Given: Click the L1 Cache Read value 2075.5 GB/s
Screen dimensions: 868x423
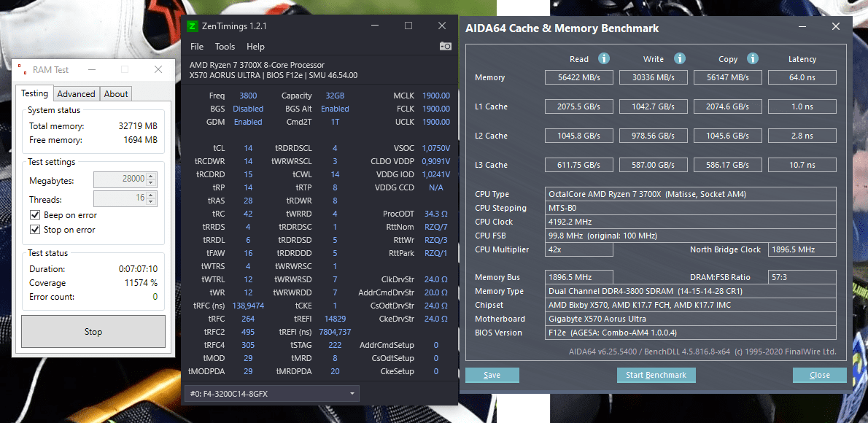Looking at the screenshot, I should (x=579, y=106).
